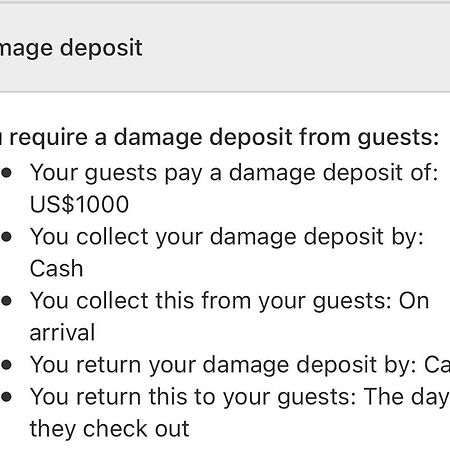Viewport: 450px width, 450px height.
Task: Select the US$1000 deposit amount
Action: [x=79, y=204]
